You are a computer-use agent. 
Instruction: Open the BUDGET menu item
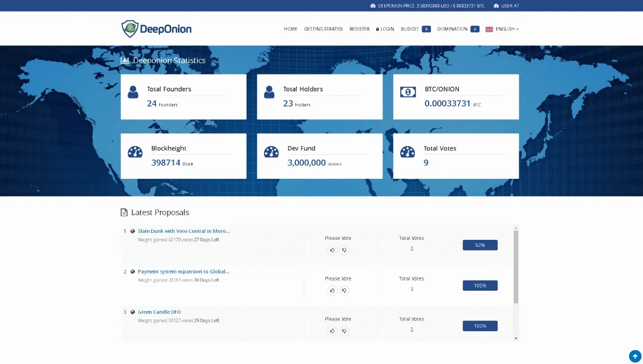pos(410,29)
